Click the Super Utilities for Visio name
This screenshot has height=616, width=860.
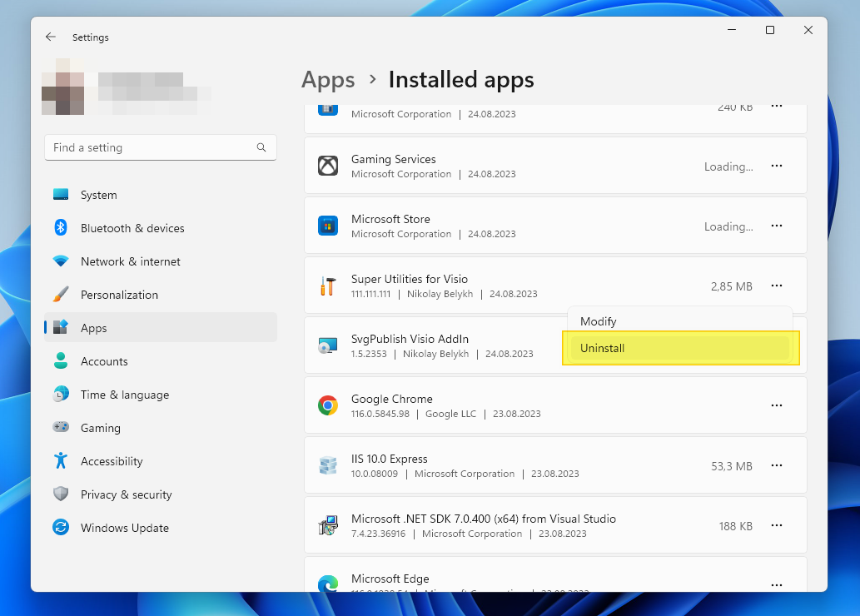409,279
